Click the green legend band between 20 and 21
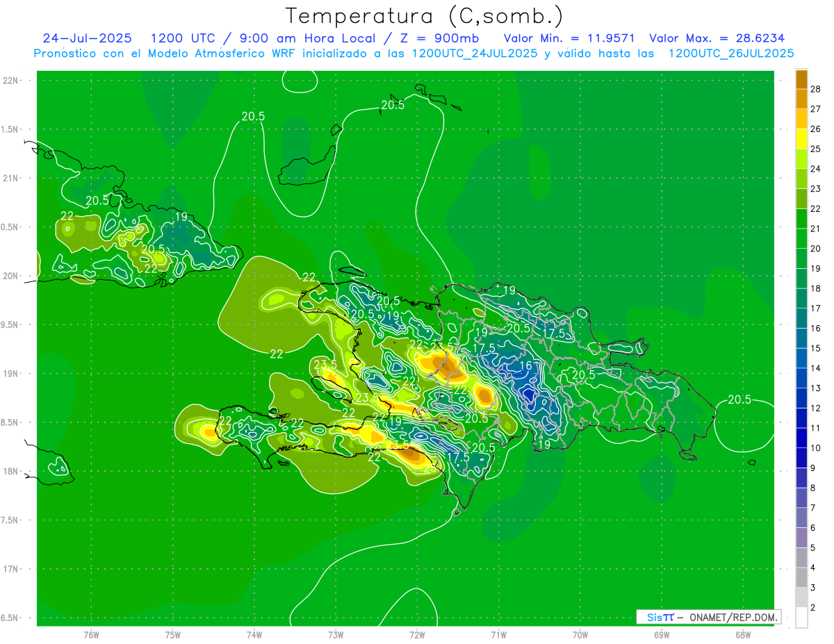Screen dimensions: 834x644 click(x=801, y=238)
